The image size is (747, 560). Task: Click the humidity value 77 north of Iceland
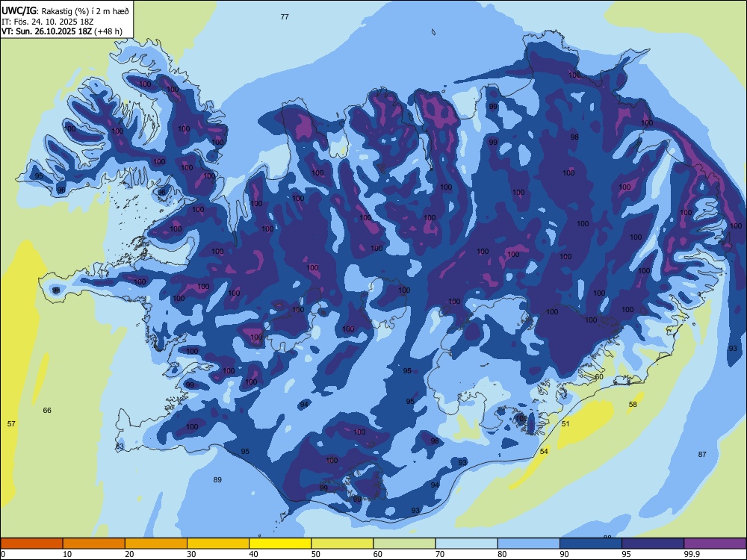coord(285,16)
